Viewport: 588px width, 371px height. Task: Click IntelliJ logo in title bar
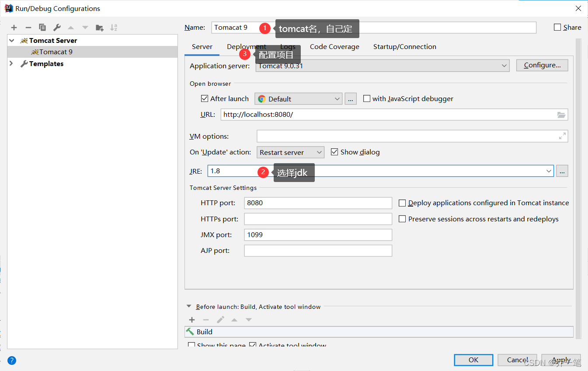coord(9,8)
